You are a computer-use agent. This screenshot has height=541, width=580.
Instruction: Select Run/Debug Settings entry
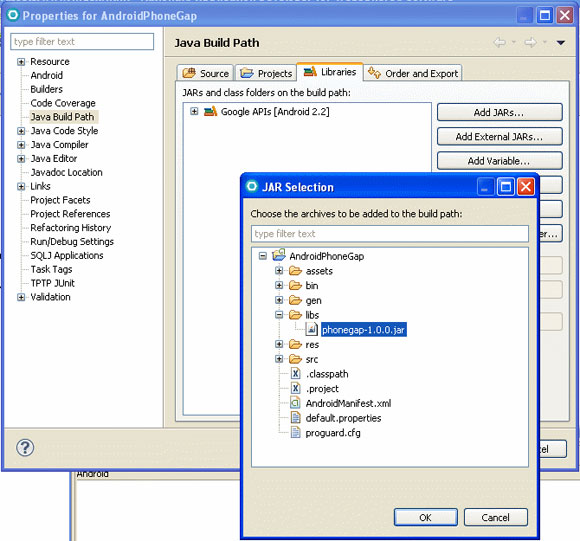(x=72, y=241)
